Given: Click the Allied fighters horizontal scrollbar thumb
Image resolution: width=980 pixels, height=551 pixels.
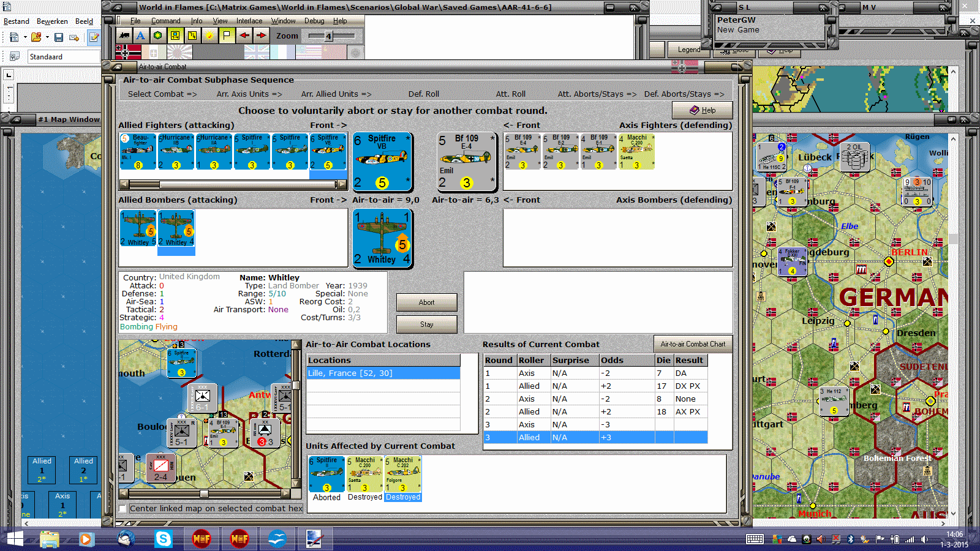Looking at the screenshot, I should [x=248, y=184].
